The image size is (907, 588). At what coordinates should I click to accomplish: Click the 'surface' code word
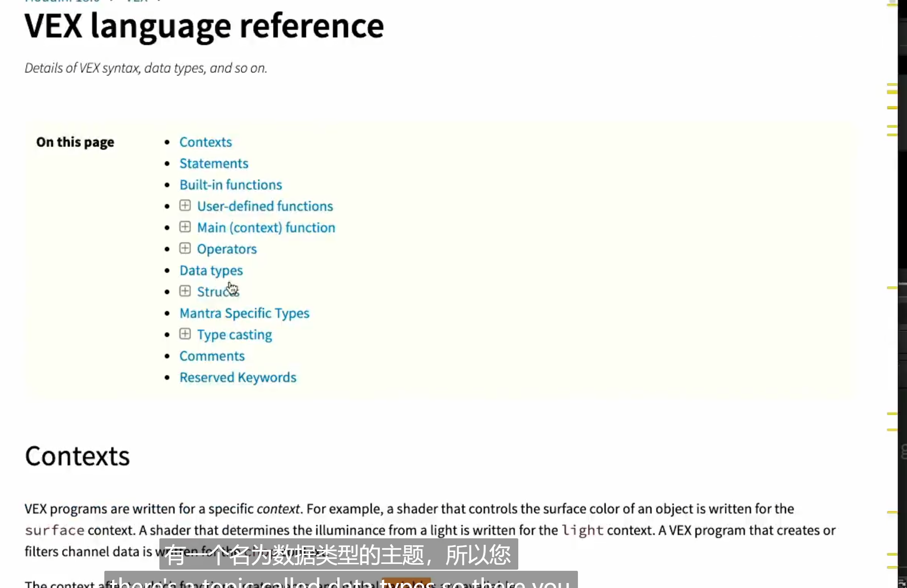coord(54,530)
